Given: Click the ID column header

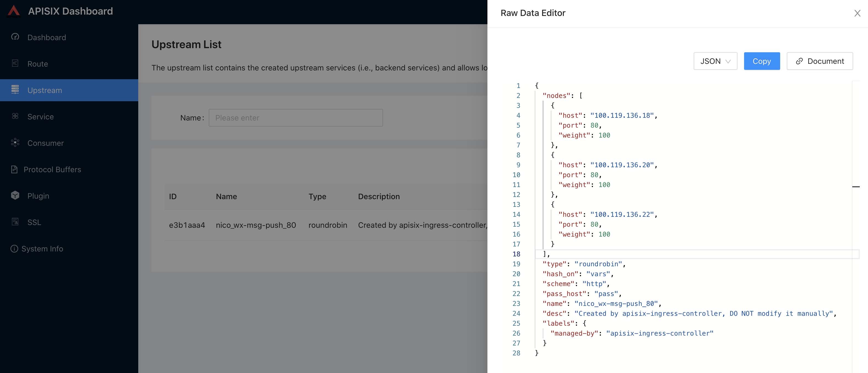Looking at the screenshot, I should tap(173, 196).
